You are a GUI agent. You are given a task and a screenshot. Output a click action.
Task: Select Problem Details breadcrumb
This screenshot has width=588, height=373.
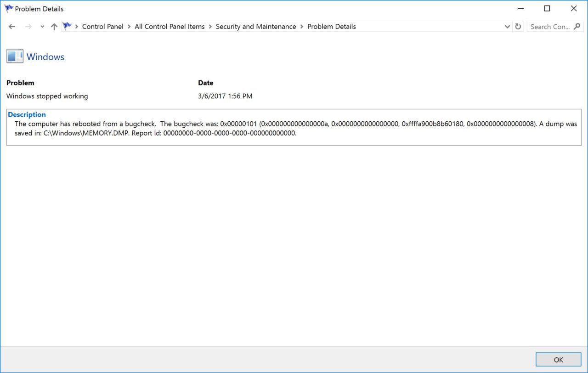tap(332, 27)
